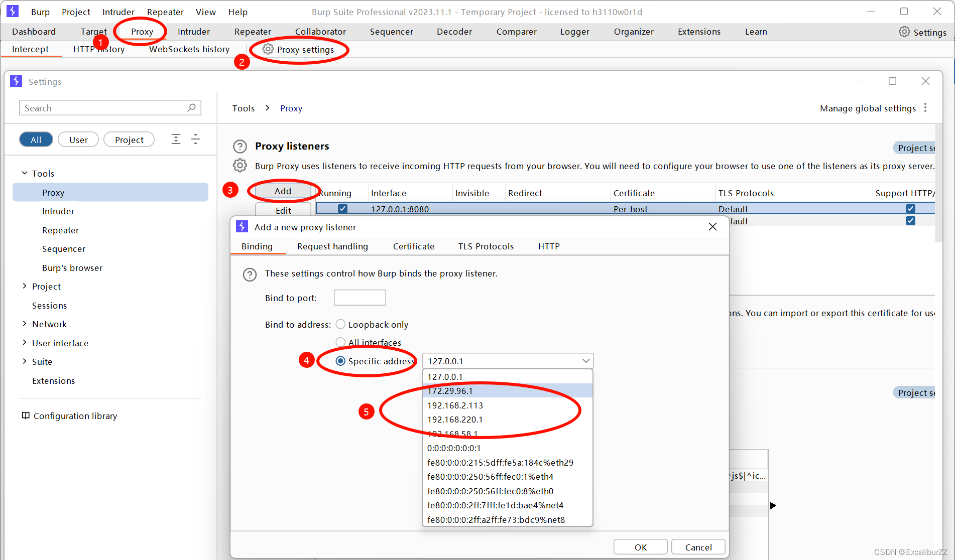Click the Proxy settings gear icon

(x=268, y=49)
